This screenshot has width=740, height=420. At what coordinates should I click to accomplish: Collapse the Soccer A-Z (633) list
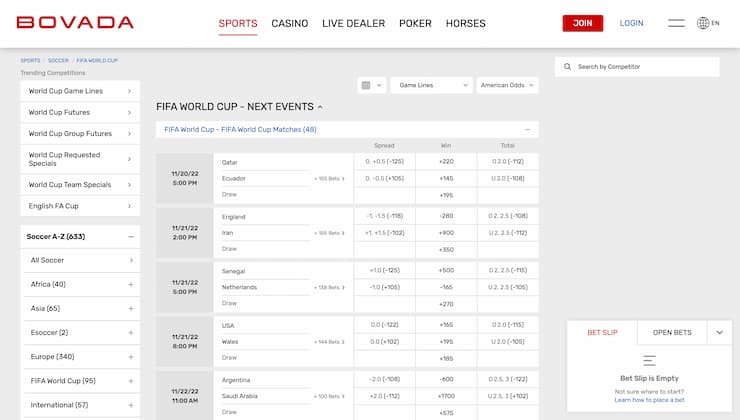131,236
